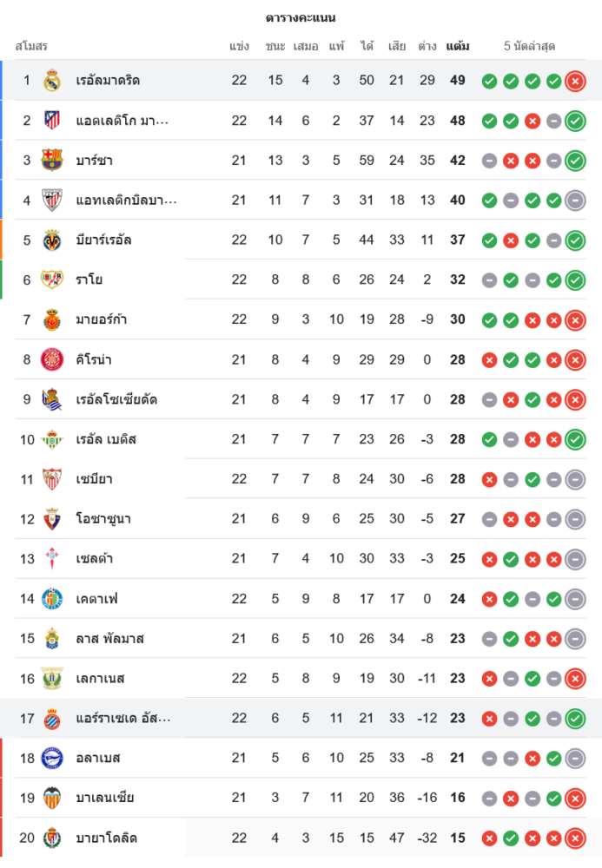Image resolution: width=602 pixels, height=868 pixels.
Task: Click the Rayo Vallecano club crest
Action: tap(52, 279)
